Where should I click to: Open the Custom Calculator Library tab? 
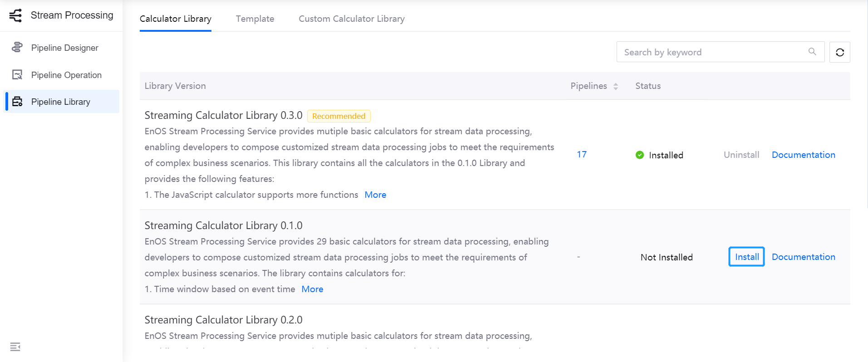click(352, 19)
